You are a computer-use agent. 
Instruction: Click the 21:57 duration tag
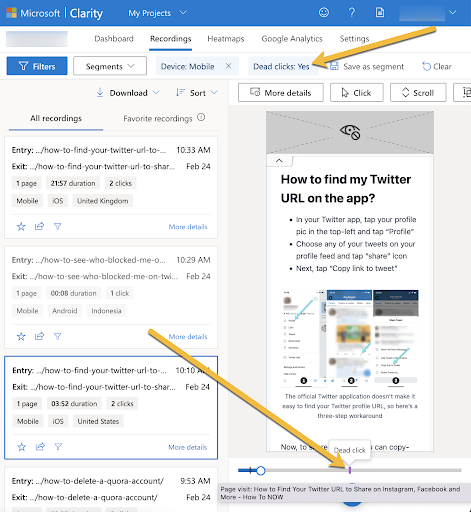[73, 183]
